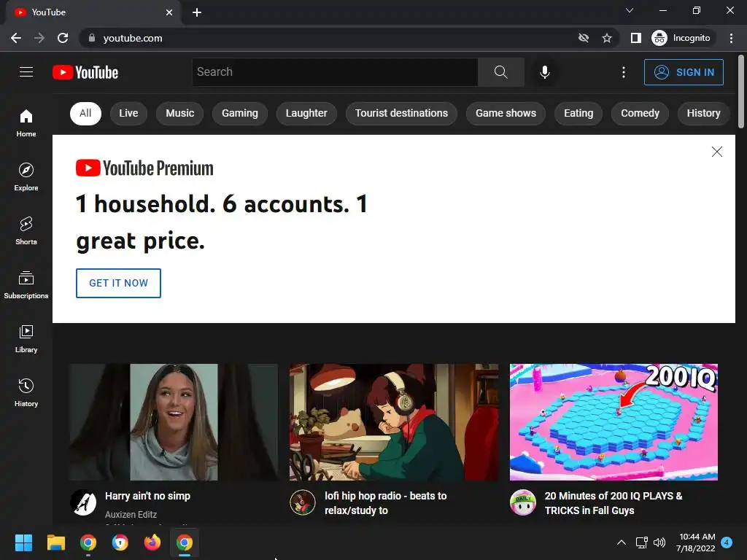Select the Game shows chip
The height and width of the screenshot is (560, 747).
pyautogui.click(x=506, y=113)
